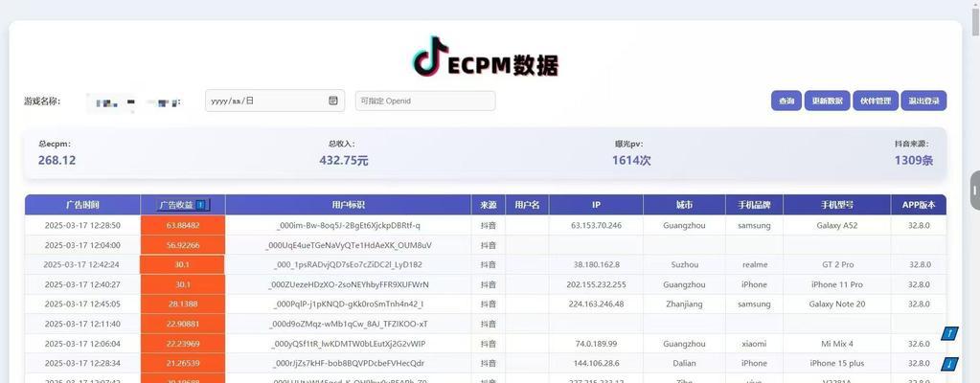This screenshot has width=980, height=383.
Task: Click the 总收入 value 432.75元
Action: (x=344, y=161)
